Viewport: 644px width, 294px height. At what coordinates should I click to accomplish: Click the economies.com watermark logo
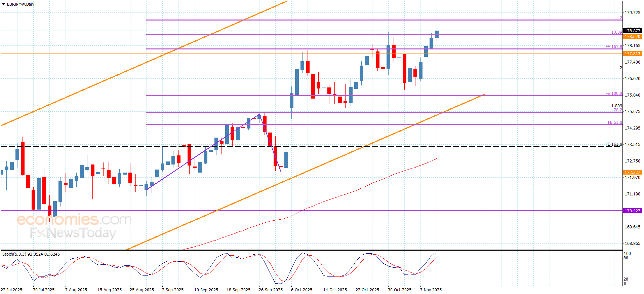(x=74, y=220)
